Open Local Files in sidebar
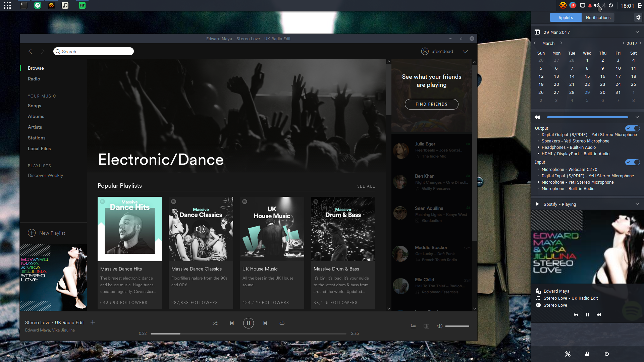644x362 pixels. click(x=39, y=148)
